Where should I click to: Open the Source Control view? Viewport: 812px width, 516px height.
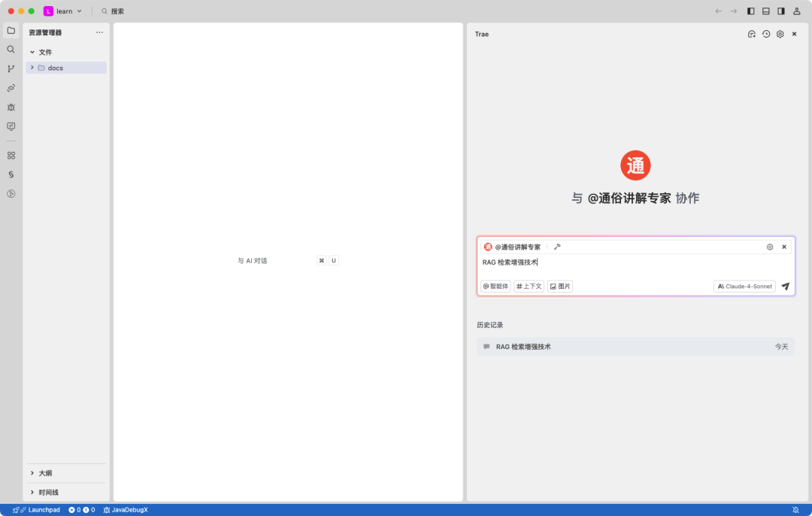(11, 68)
